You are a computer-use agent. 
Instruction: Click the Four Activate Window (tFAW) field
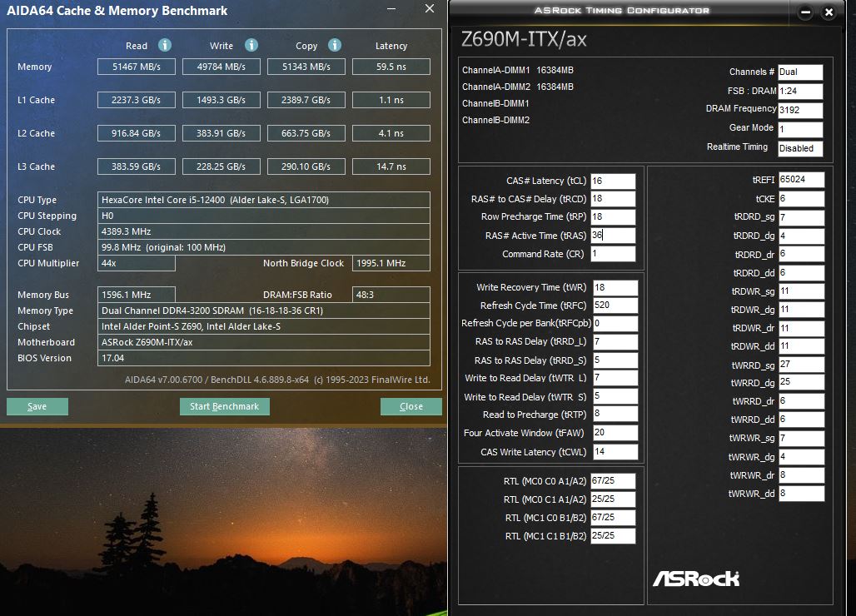(x=615, y=433)
